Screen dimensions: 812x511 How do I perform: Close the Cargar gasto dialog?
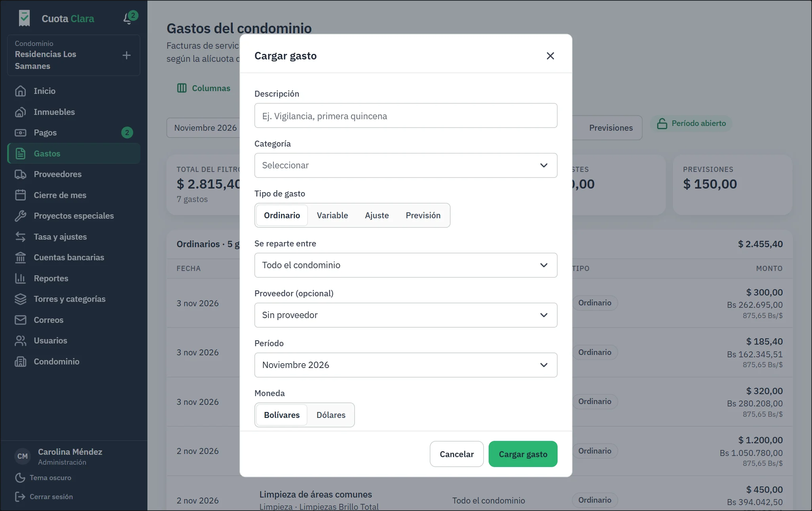(550, 56)
